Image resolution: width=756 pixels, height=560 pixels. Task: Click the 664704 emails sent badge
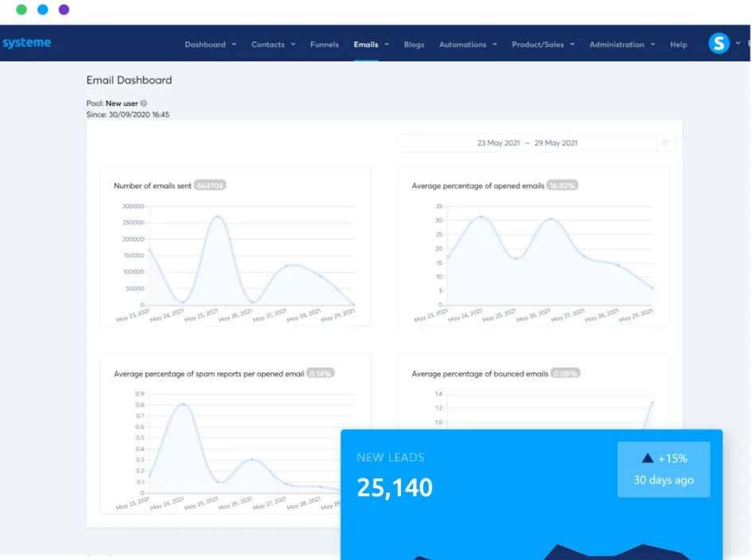(x=210, y=185)
